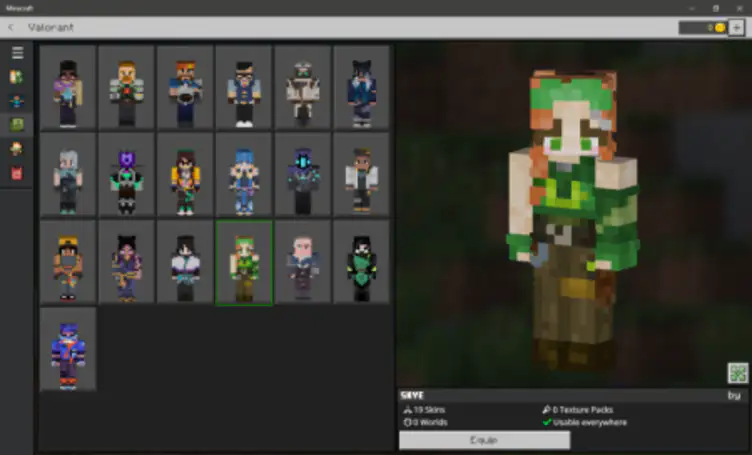The image size is (752, 455).
Task: Open the green pack icon in preview corner
Action: click(738, 373)
